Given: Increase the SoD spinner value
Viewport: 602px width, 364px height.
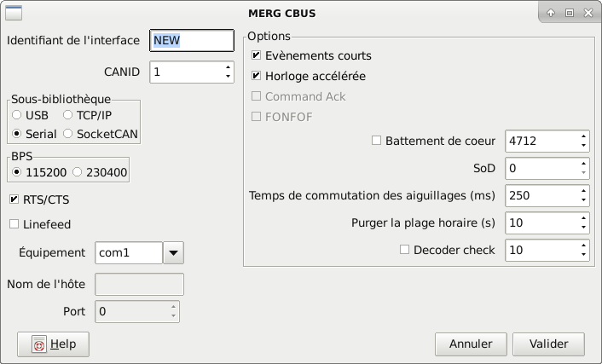Looking at the screenshot, I should (x=583, y=163).
